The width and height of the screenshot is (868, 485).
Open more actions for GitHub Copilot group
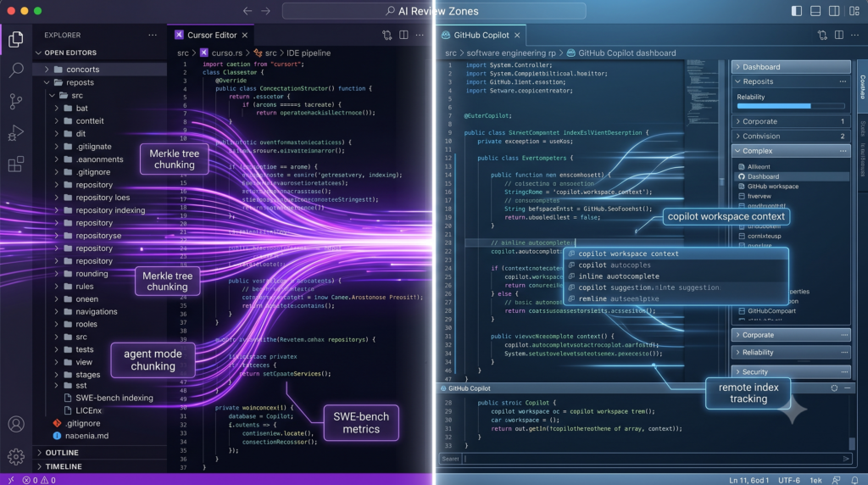pos(855,35)
